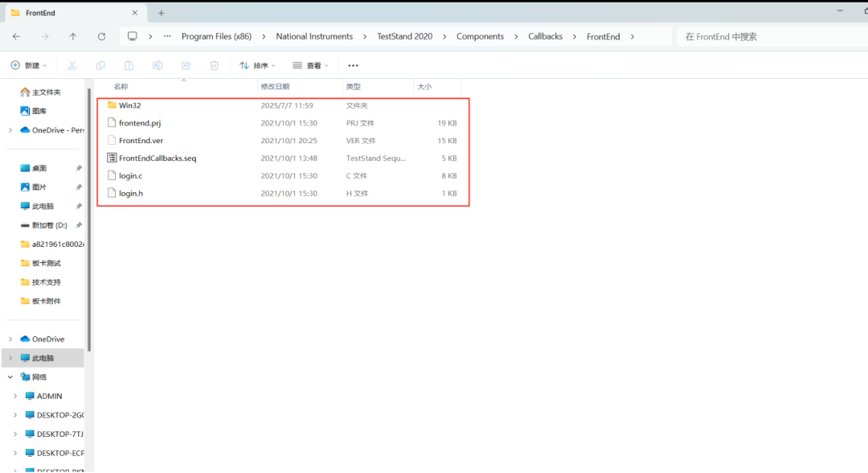Expand the ADMIN network node

click(15, 396)
